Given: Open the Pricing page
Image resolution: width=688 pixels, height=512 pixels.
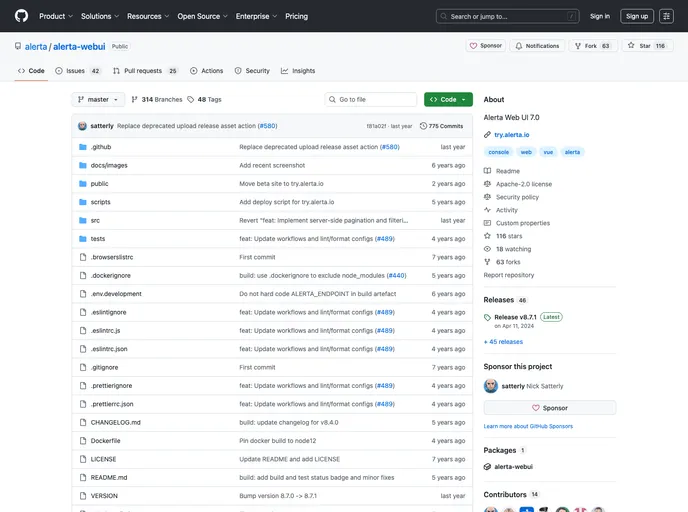Looking at the screenshot, I should 296,16.
